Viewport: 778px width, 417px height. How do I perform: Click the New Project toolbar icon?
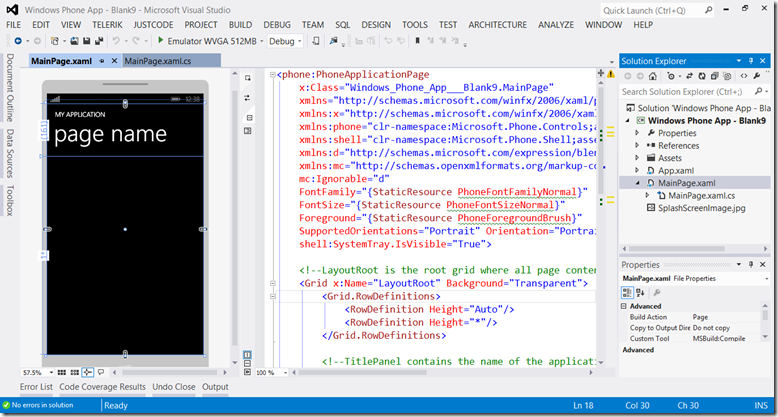55,41
